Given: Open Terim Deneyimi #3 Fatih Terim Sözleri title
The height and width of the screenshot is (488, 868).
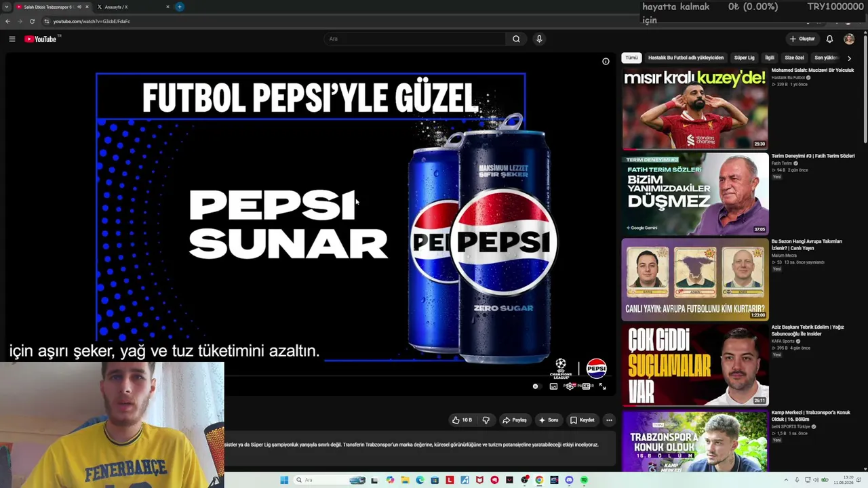Looking at the screenshot, I should coord(812,157).
